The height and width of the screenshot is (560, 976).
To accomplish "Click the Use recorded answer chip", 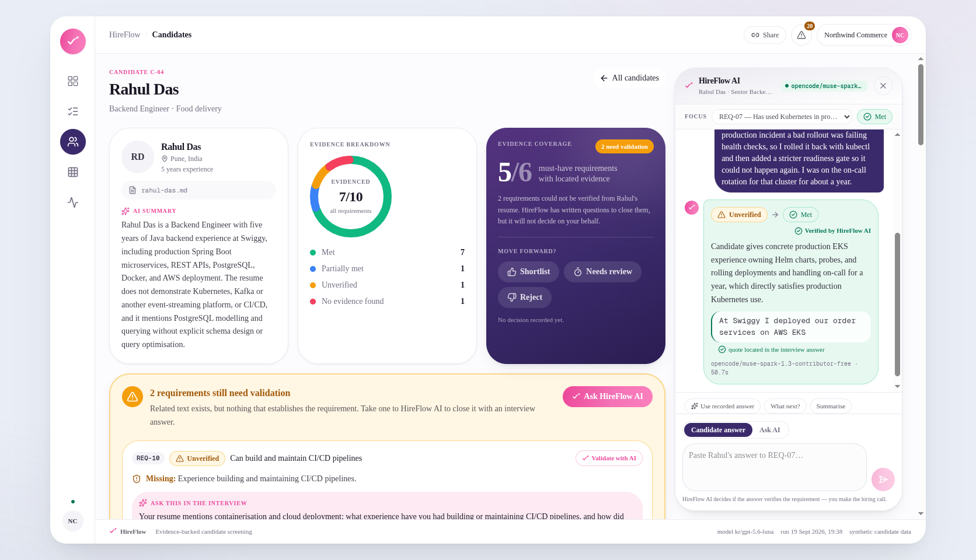I will click(x=723, y=406).
